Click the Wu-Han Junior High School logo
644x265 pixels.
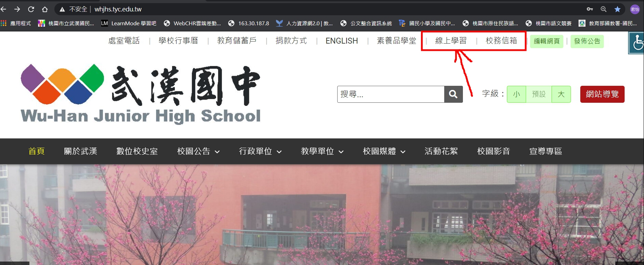(141, 93)
